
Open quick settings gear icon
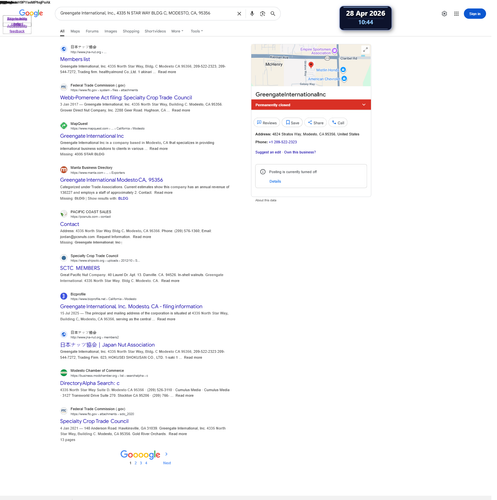[444, 14]
